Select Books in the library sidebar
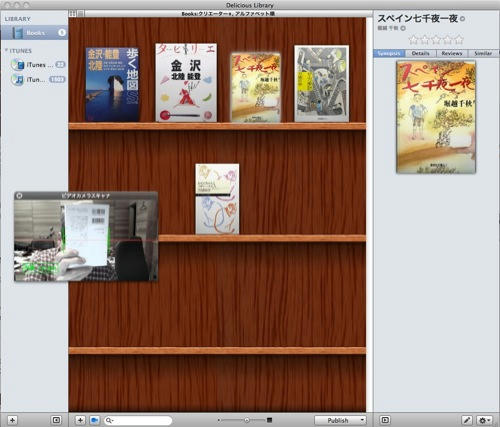Viewport: 500px width, 427px height. coord(34,33)
